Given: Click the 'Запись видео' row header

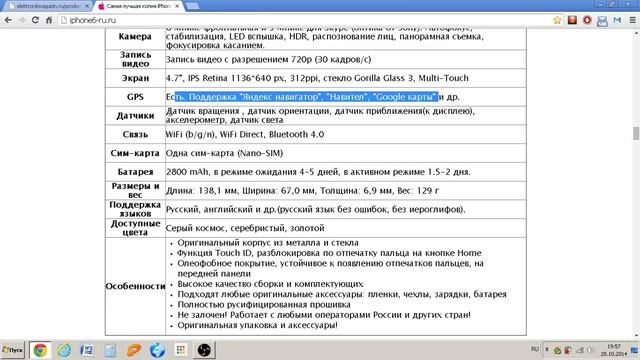Looking at the screenshot, I should 135,59.
